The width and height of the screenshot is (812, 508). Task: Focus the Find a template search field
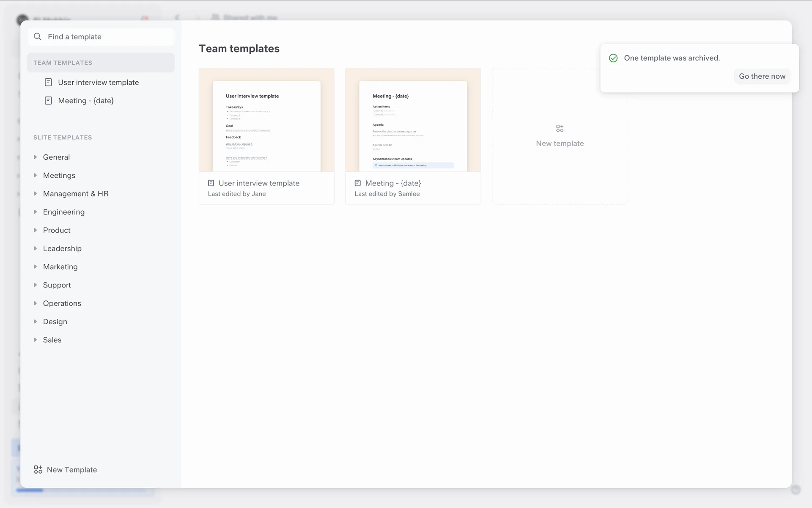(x=106, y=37)
